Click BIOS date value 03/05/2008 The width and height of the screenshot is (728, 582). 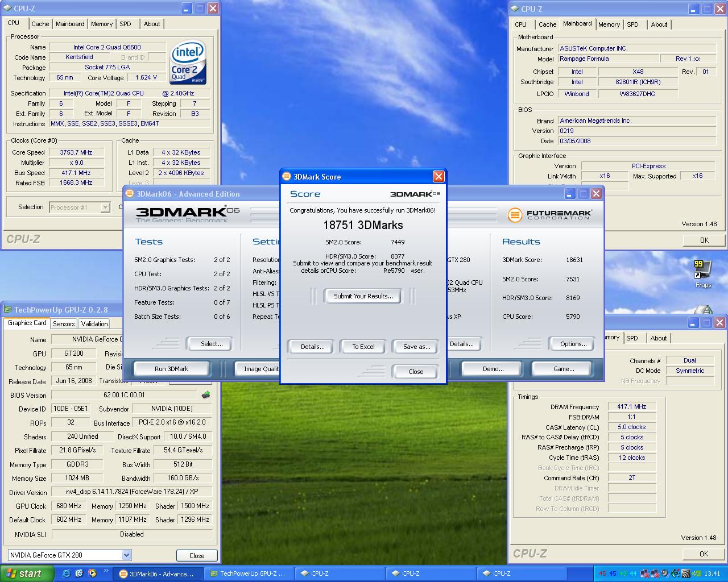tap(636, 141)
